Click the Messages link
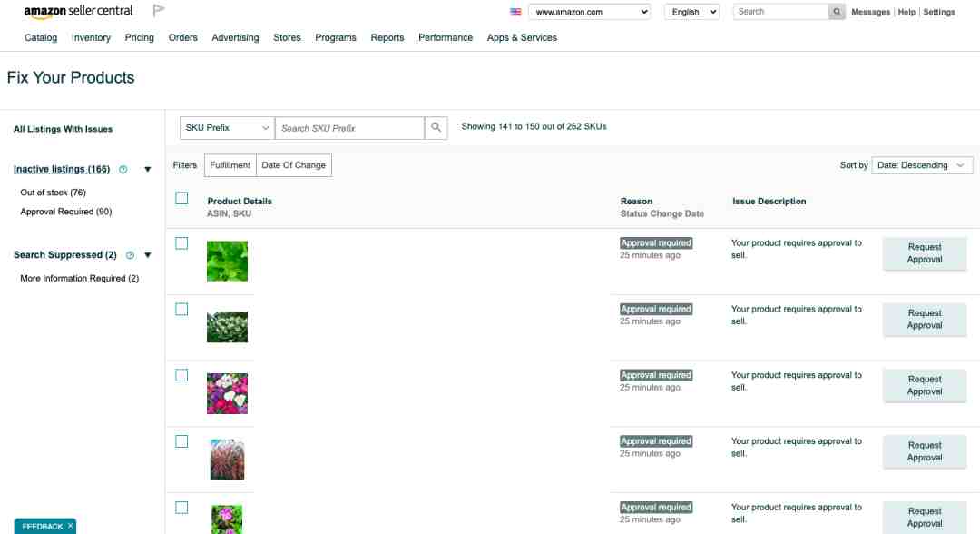980x534 pixels. 870,12
